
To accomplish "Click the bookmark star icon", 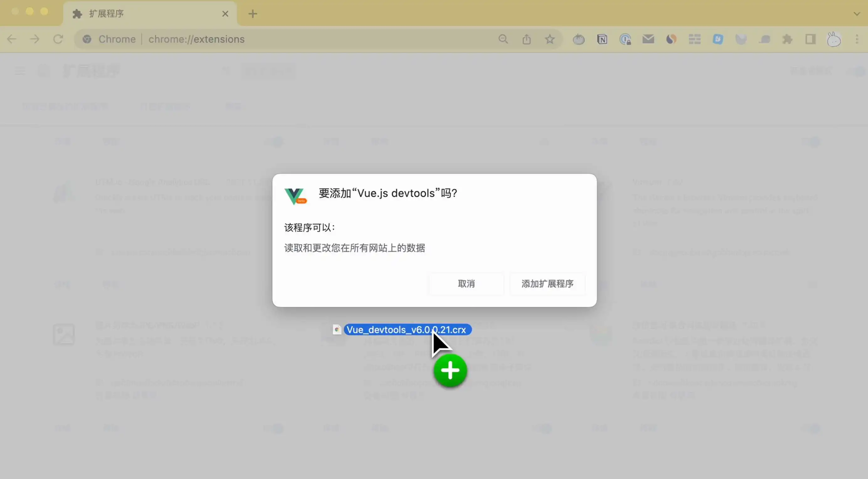I will (x=550, y=39).
